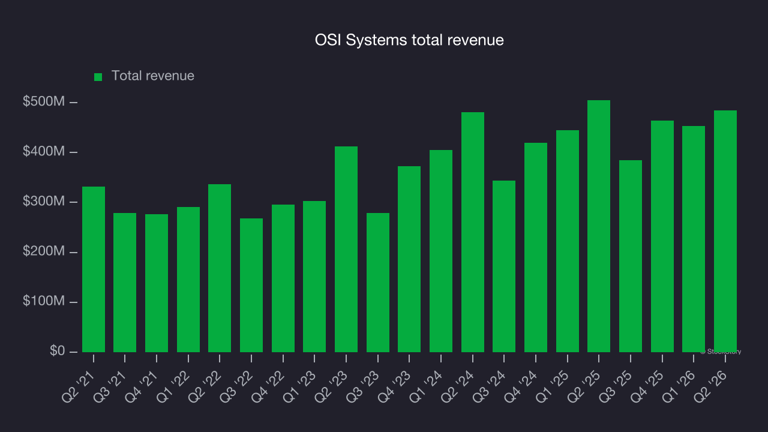Click the $500M y-axis label
768x432 pixels.
[x=44, y=101]
